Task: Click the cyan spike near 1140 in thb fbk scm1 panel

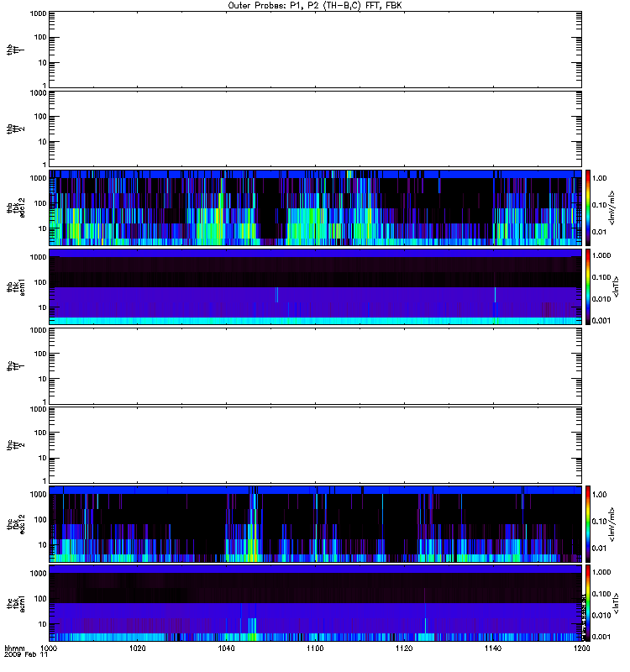Action: pyautogui.click(x=495, y=296)
